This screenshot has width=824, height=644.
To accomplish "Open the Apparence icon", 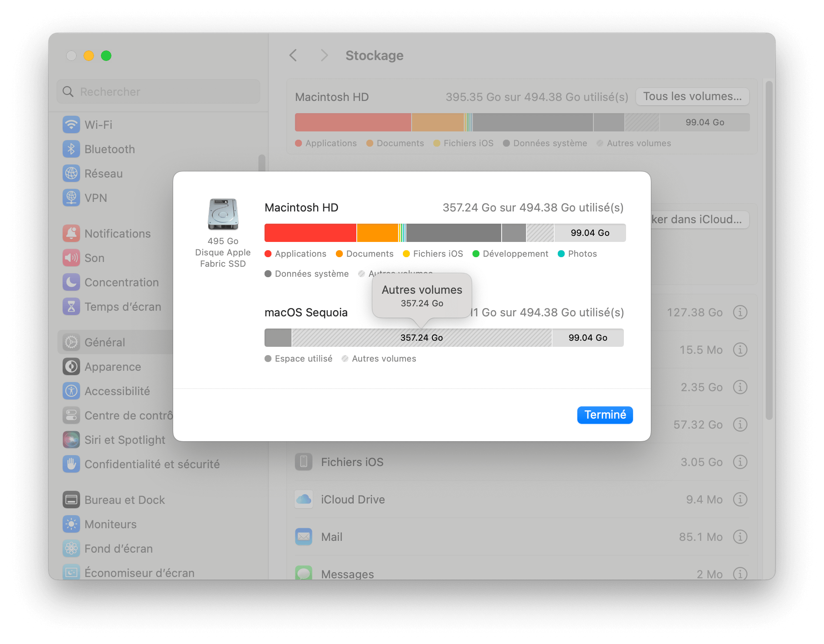I will pyautogui.click(x=71, y=367).
